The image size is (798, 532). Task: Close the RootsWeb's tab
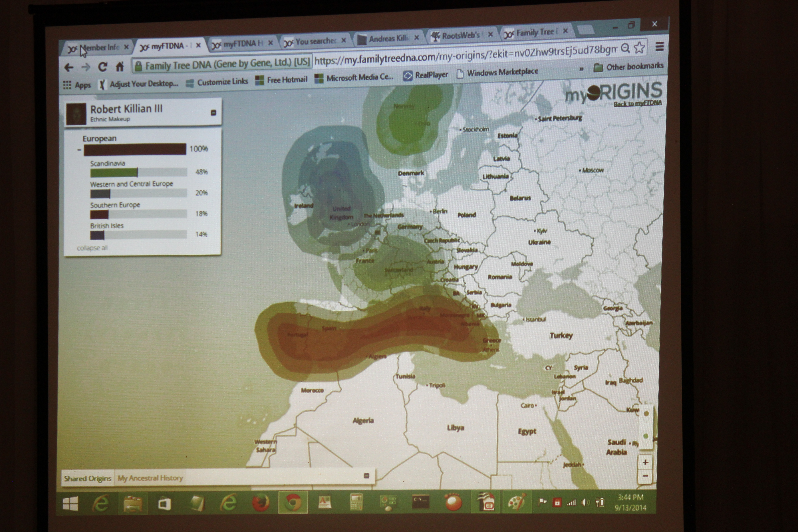point(490,34)
